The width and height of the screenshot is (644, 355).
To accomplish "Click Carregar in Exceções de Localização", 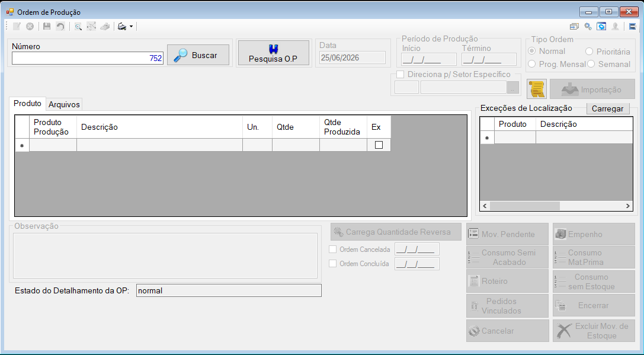I will [x=607, y=108].
